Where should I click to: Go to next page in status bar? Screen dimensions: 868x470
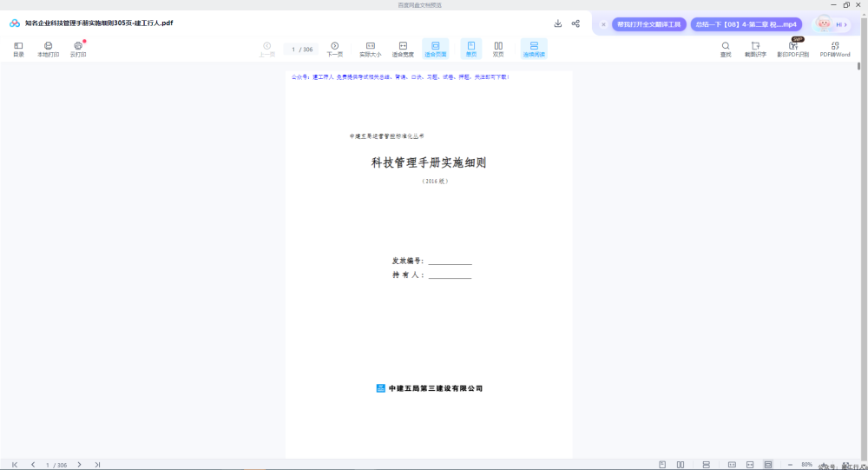point(79,465)
